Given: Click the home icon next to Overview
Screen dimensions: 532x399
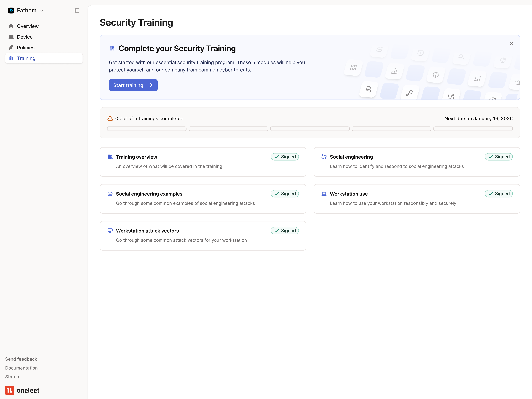Looking at the screenshot, I should tap(11, 26).
